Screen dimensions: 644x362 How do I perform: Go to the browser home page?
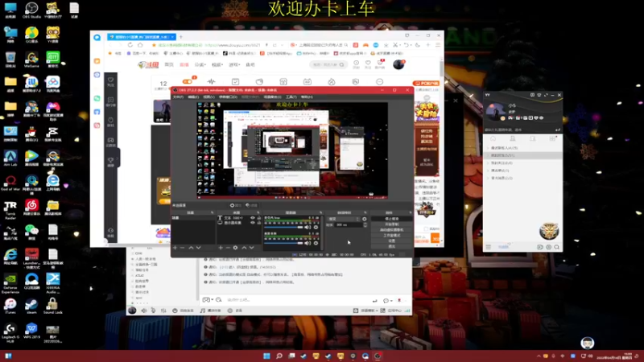coord(140,45)
